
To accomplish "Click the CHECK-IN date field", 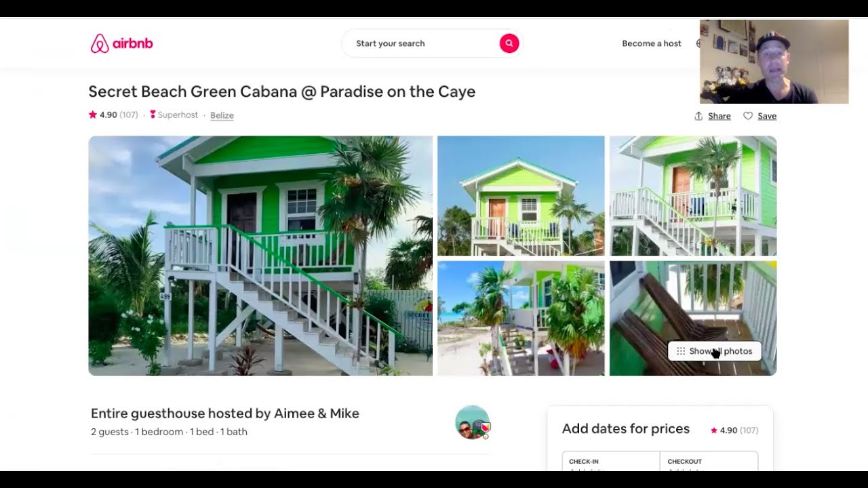I will (611, 462).
